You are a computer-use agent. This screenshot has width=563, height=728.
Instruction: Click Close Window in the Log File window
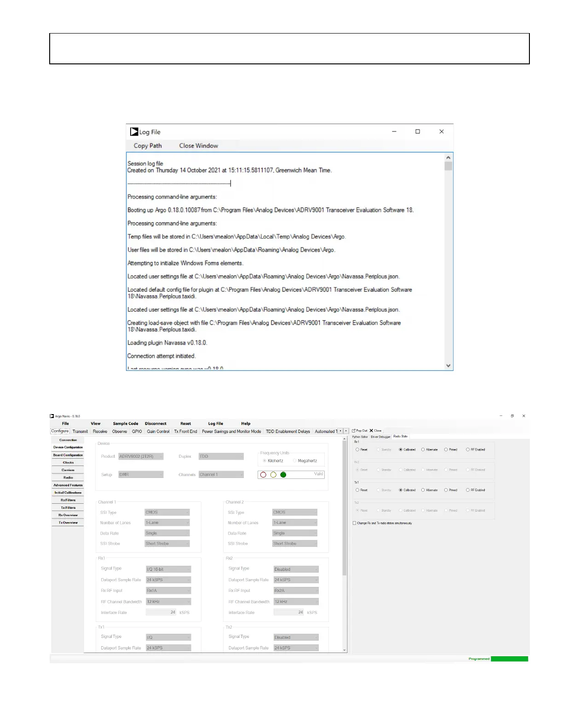199,146
